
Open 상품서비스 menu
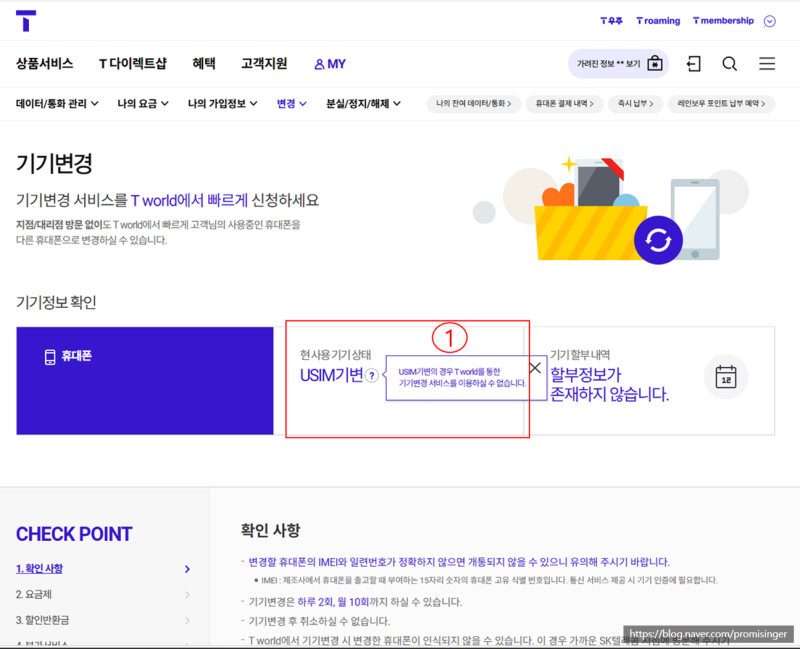(44, 64)
